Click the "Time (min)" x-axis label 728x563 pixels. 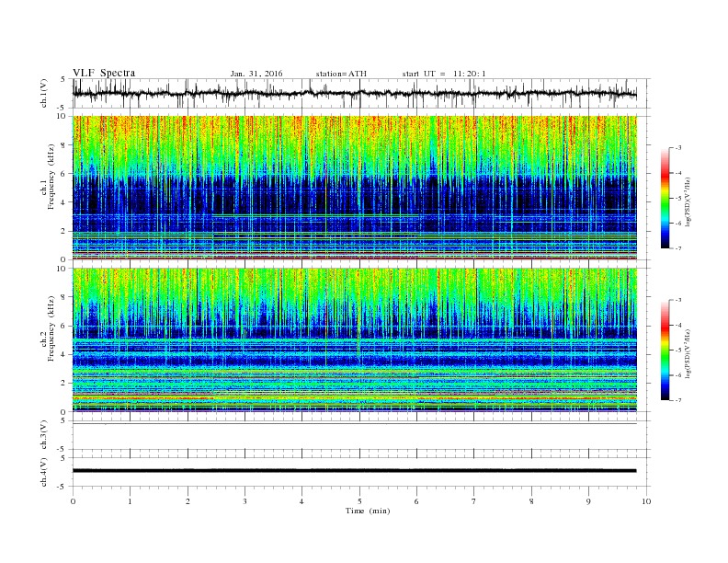tap(368, 511)
